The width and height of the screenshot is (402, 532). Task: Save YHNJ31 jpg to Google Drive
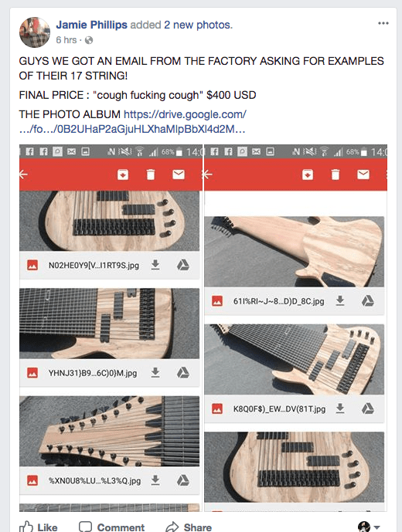(x=182, y=372)
